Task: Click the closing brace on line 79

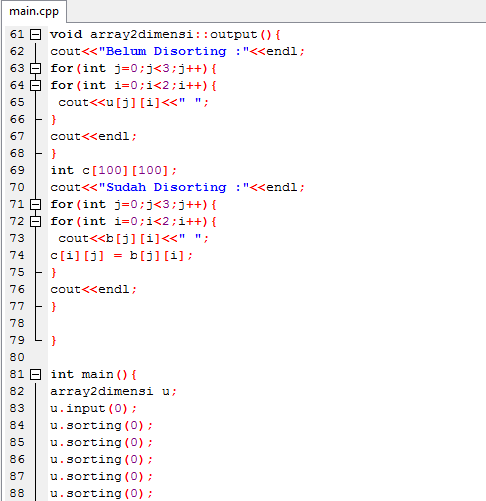Action: click(x=54, y=340)
